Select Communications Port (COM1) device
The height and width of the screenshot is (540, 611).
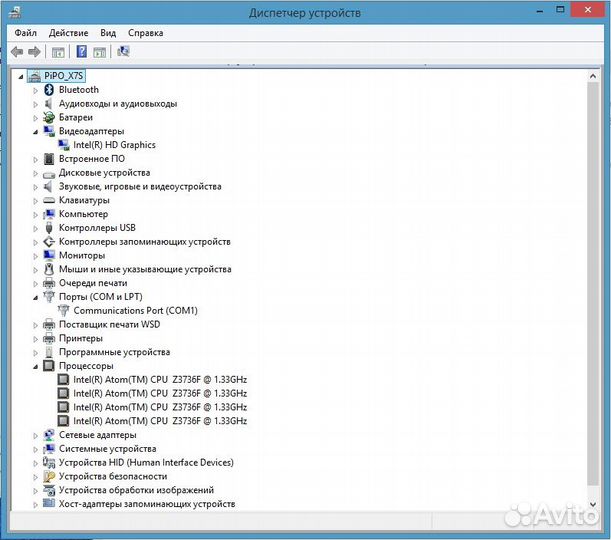[136, 311]
